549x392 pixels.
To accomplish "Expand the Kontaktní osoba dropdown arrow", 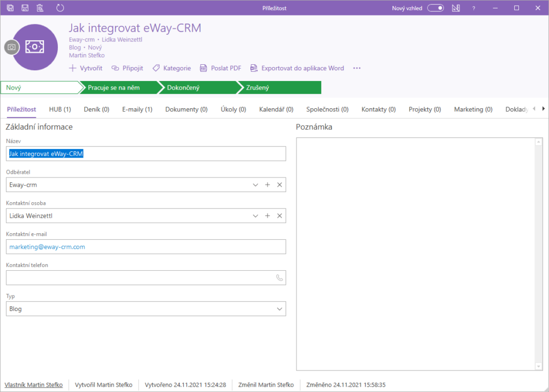I will point(255,216).
